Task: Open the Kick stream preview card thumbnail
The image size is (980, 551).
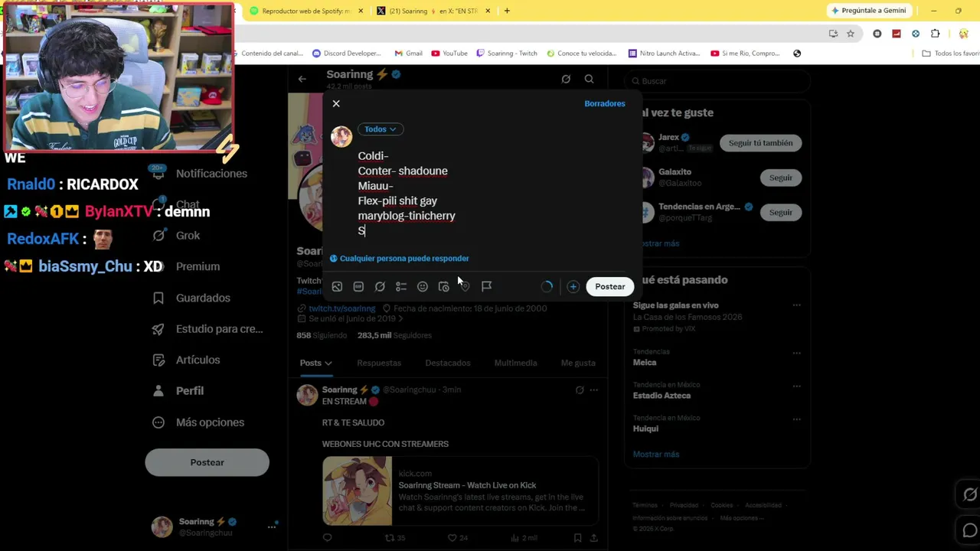Action: point(357,491)
